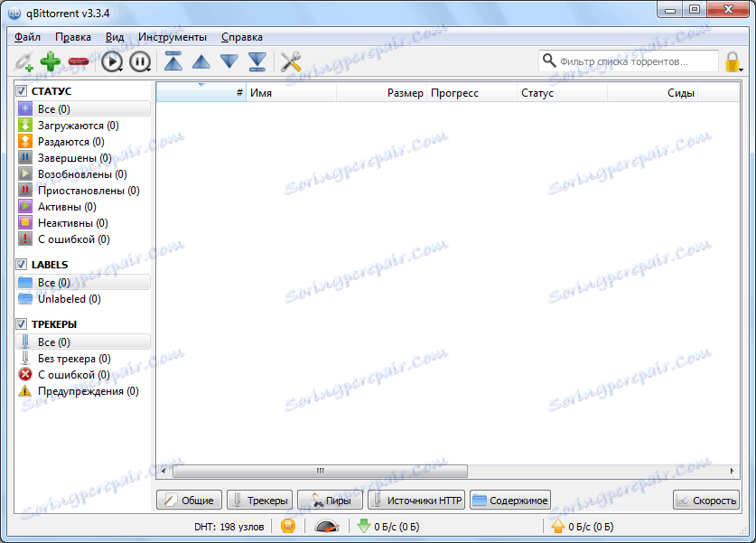Open the Правка menu
Screen dimensions: 756x543
[73, 37]
